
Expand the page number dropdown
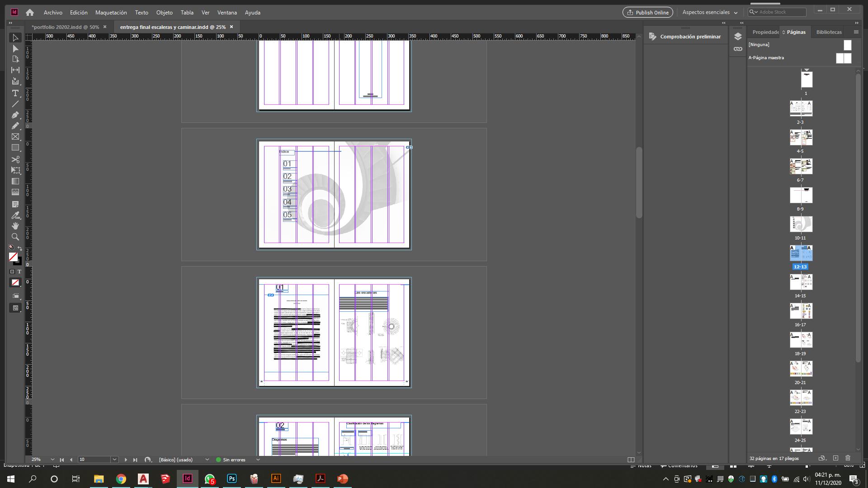click(x=114, y=460)
